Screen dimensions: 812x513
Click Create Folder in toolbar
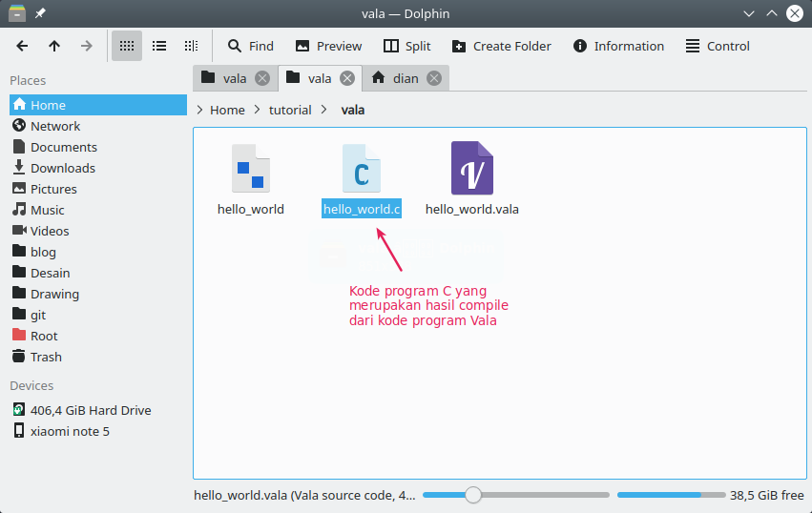click(501, 46)
